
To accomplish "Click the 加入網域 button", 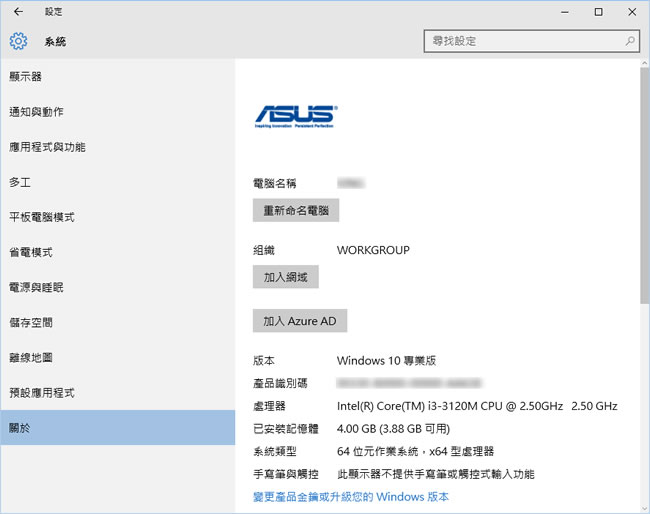I will 286,277.
